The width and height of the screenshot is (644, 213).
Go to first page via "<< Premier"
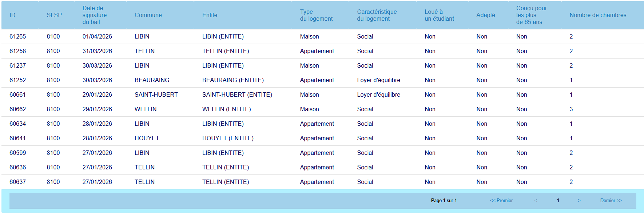tap(501, 201)
